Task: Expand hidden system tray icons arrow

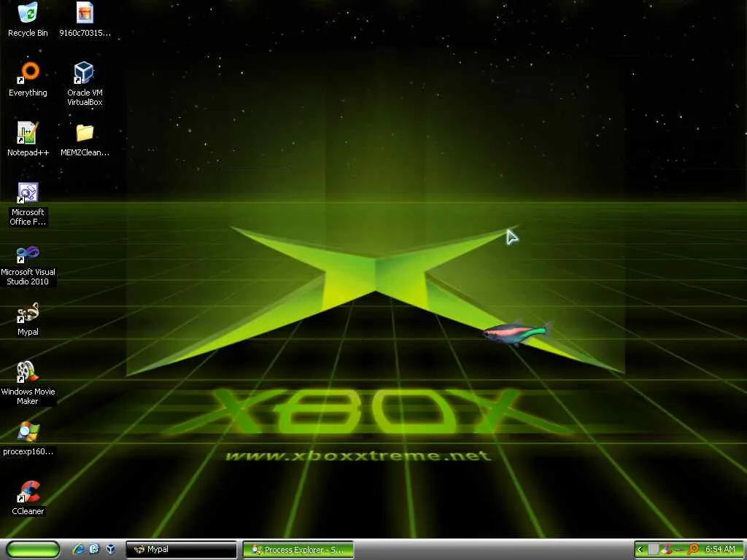Action: coord(640,550)
